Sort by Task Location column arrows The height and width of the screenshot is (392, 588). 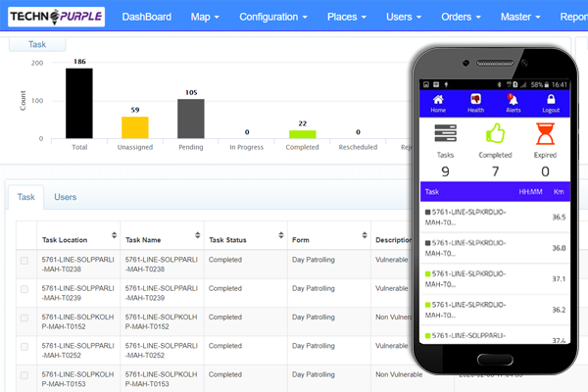coord(114,235)
